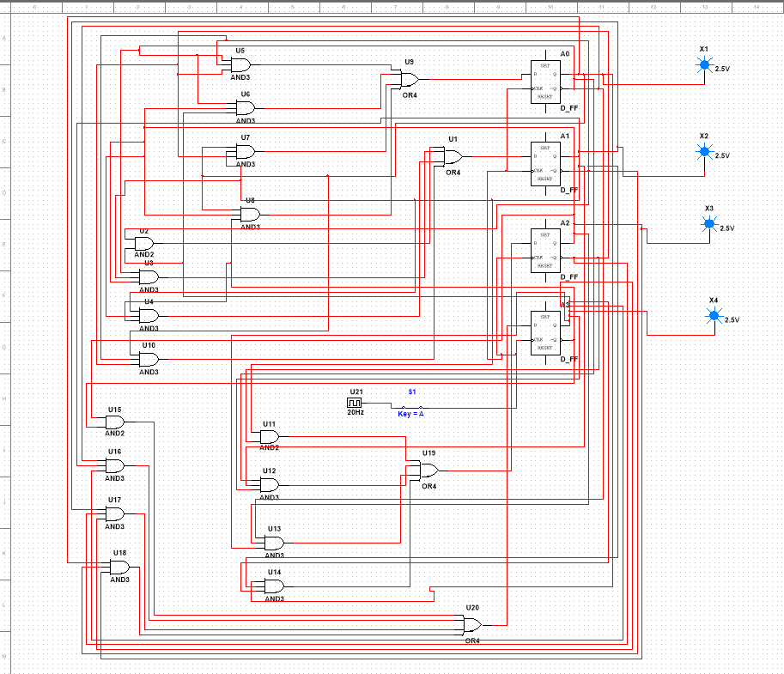Select the U21 20Hz clock source
This screenshot has width=784, height=674.
click(354, 403)
